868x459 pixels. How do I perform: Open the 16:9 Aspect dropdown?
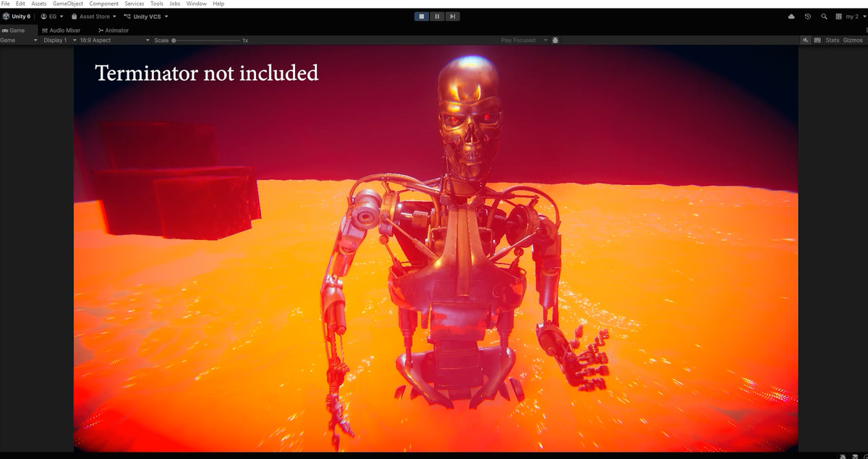[x=114, y=40]
